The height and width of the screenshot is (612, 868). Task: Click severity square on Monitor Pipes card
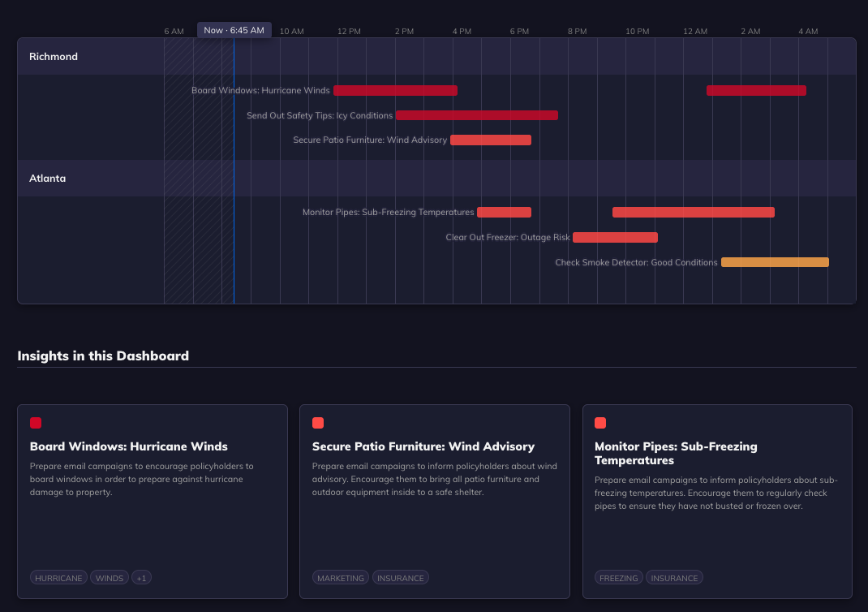(600, 423)
